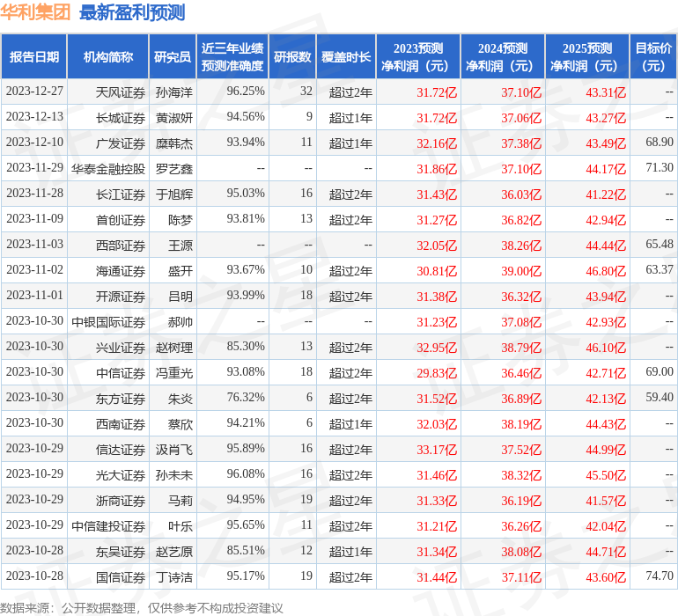Click the 2025预测净利润 header
Viewport: 678px width, 616px height.
pos(587,56)
